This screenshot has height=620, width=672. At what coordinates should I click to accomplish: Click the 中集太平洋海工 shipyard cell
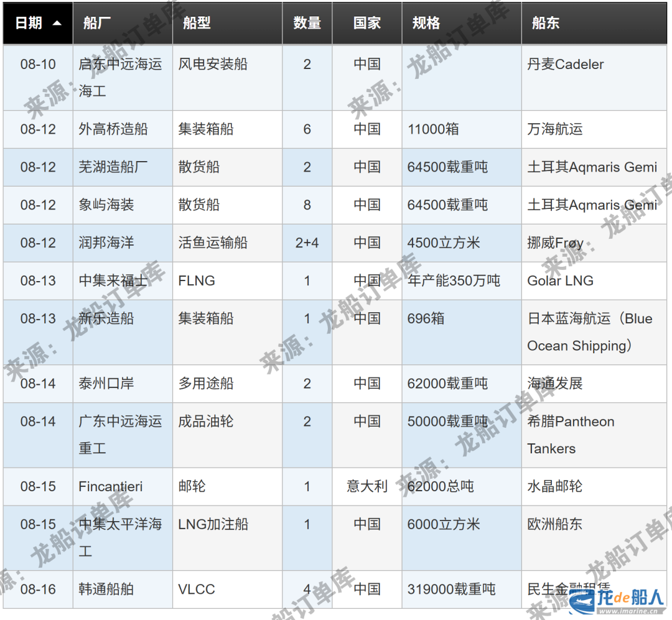coord(123,538)
